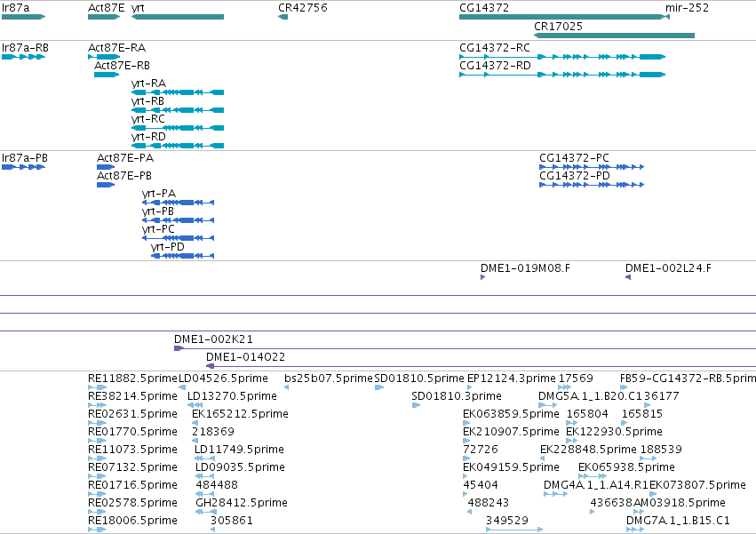Image resolution: width=756 pixels, height=534 pixels.
Task: Select the Act87E-RB transcript
Action: 107,75
